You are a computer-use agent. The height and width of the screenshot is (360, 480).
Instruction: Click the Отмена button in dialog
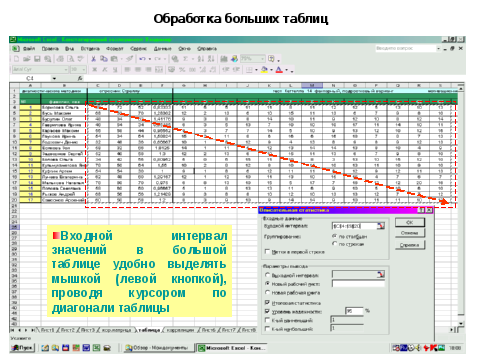click(410, 233)
